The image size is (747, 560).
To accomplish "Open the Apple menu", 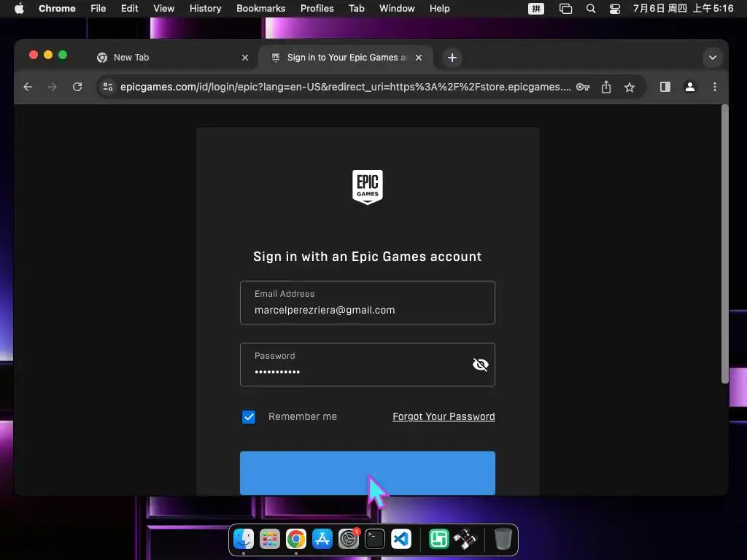I will pyautogui.click(x=19, y=9).
